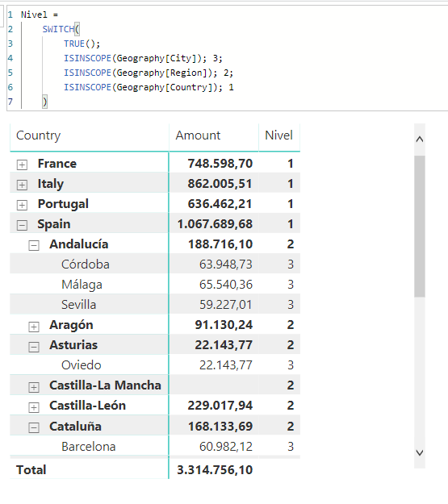Click the TRUE(); formula line
Image resolution: width=448 pixels, height=504 pixels.
click(x=82, y=44)
